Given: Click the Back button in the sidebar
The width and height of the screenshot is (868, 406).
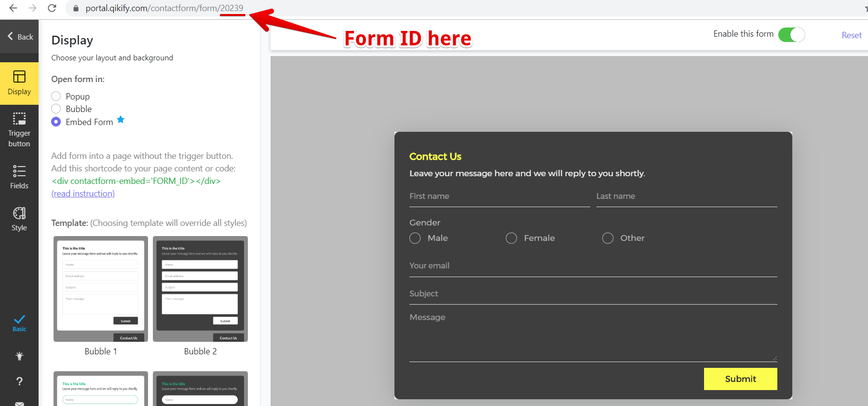Looking at the screenshot, I should (x=20, y=37).
